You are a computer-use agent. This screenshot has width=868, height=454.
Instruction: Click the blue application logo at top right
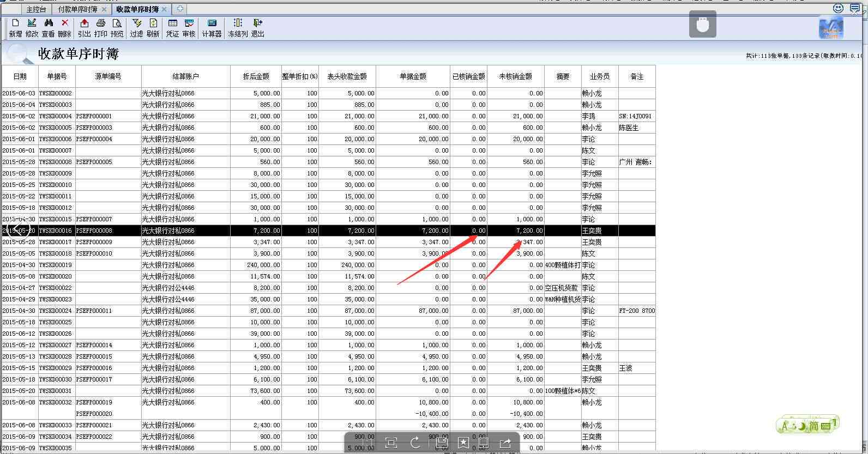(x=831, y=27)
